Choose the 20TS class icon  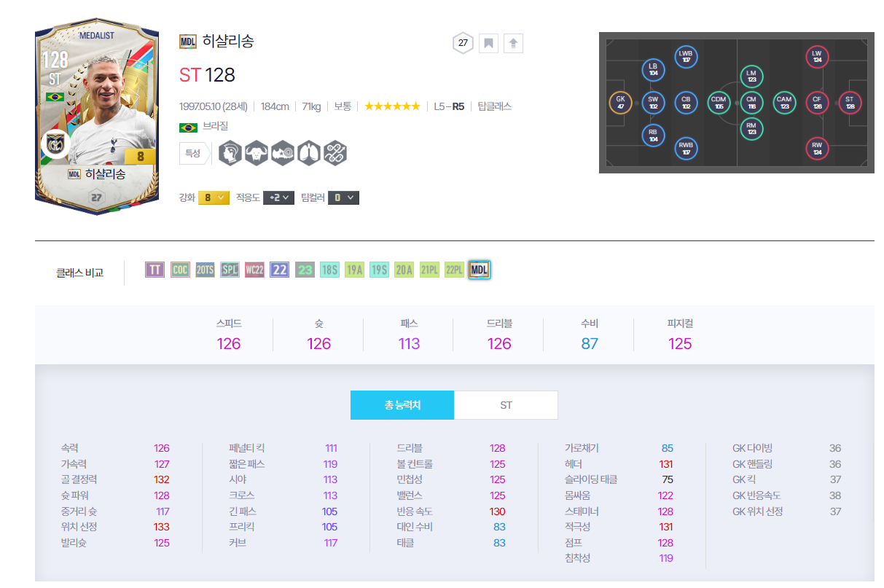205,270
